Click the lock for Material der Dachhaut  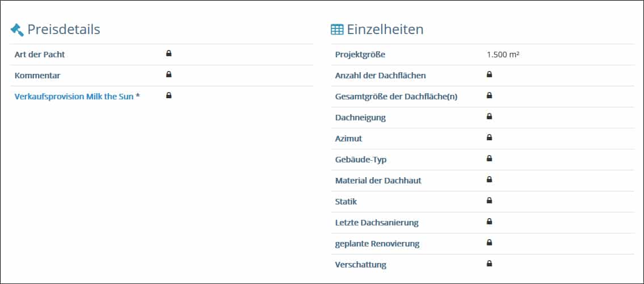click(489, 179)
